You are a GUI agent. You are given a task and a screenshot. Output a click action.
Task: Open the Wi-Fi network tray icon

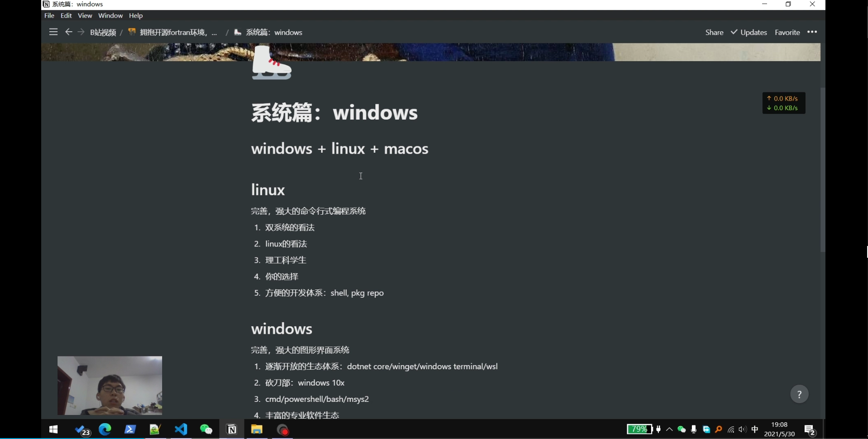731,429
